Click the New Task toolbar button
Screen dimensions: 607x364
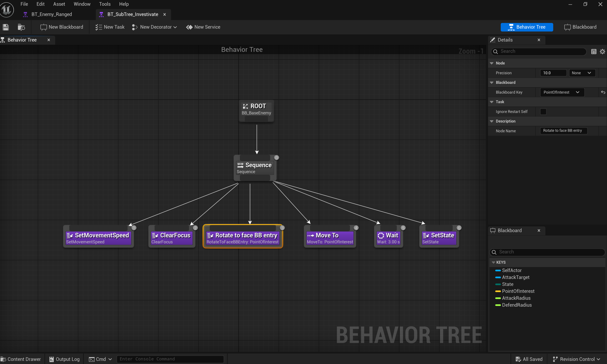pyautogui.click(x=110, y=27)
